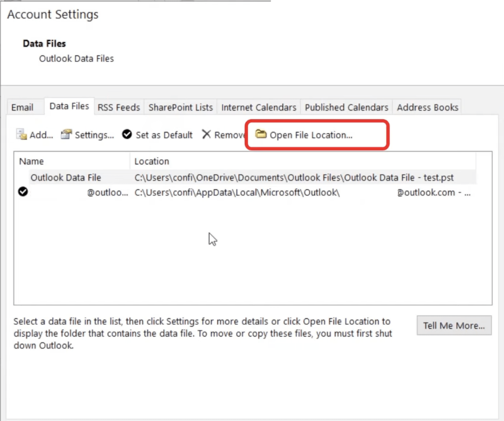Open the RSS Feeds tab
Viewport: 504px width, 421px height.
(118, 107)
